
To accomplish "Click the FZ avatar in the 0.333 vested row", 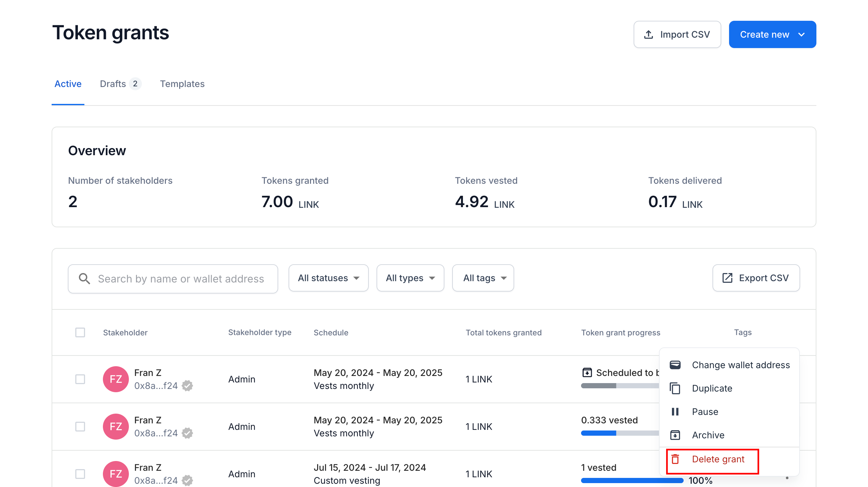I will click(116, 427).
